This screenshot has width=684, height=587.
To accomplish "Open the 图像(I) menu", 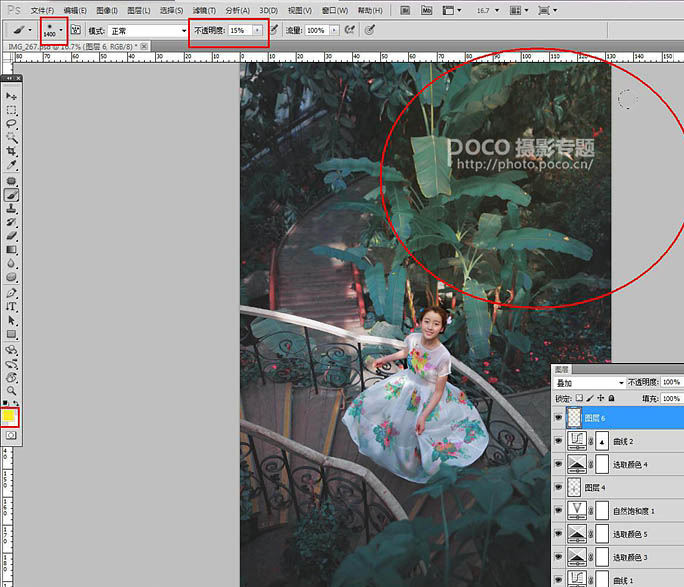I will point(107,10).
